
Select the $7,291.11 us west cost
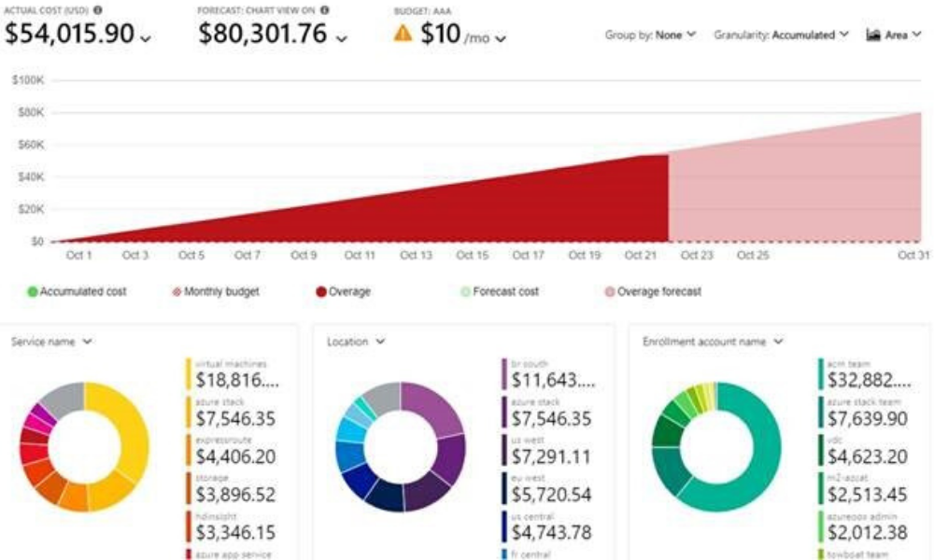[552, 456]
